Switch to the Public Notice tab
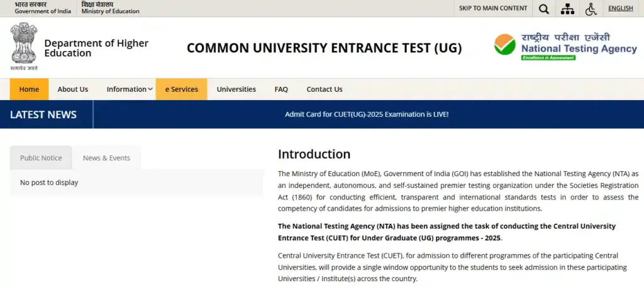 [41, 158]
